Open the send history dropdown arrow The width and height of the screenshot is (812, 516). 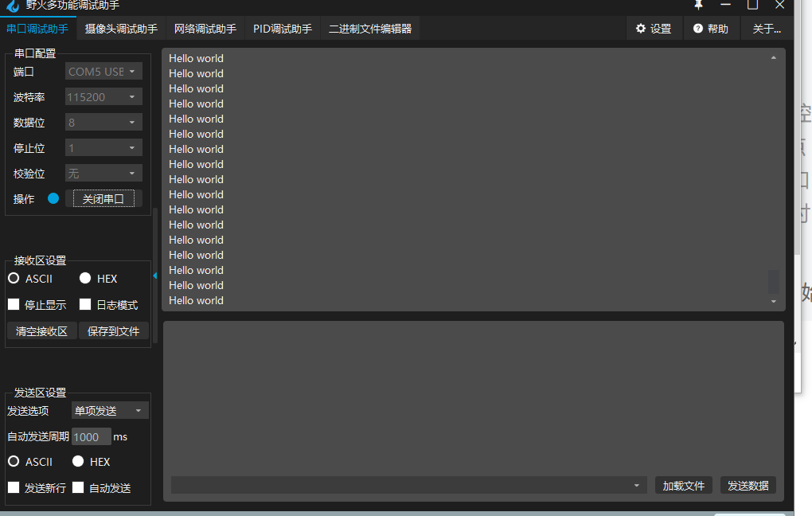[x=636, y=486]
